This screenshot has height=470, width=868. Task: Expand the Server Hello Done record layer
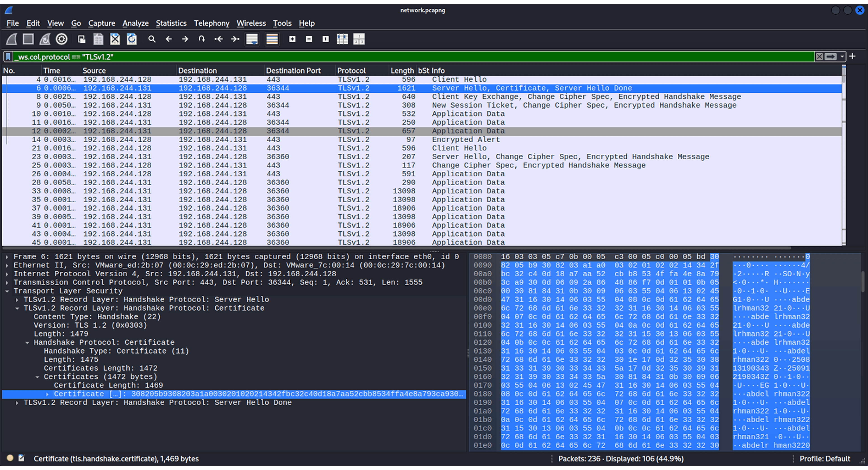click(x=17, y=402)
